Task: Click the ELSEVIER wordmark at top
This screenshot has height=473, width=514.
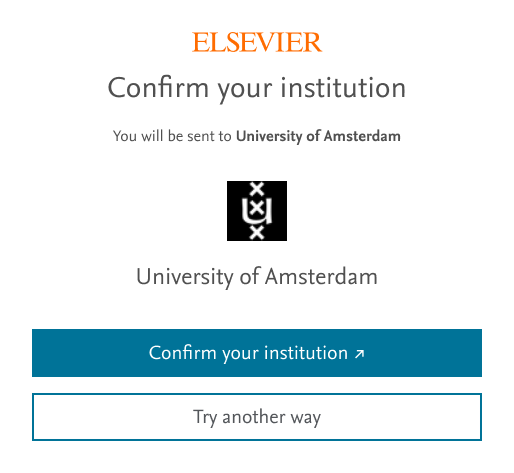Action: click(257, 42)
